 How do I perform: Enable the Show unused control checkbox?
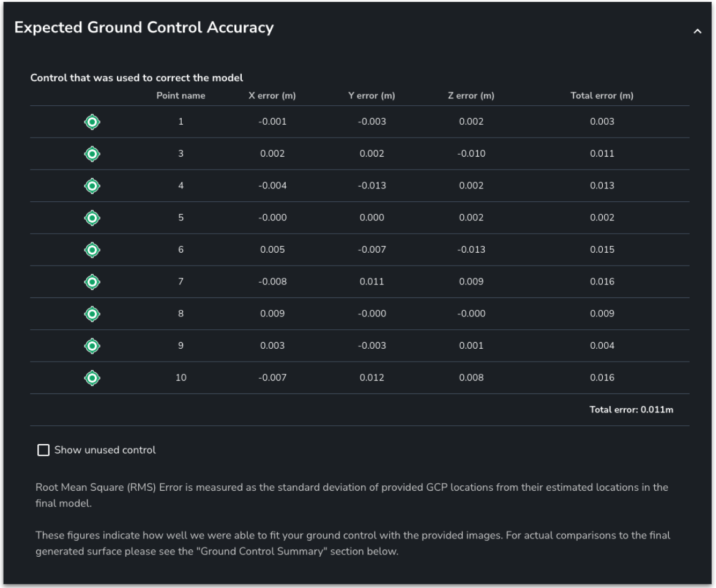point(43,450)
